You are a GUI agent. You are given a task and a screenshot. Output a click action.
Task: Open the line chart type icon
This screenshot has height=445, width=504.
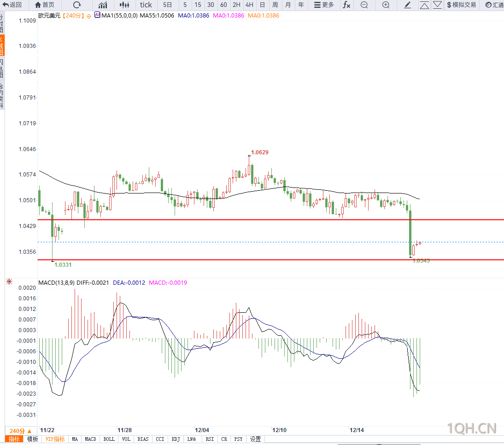pos(103,5)
